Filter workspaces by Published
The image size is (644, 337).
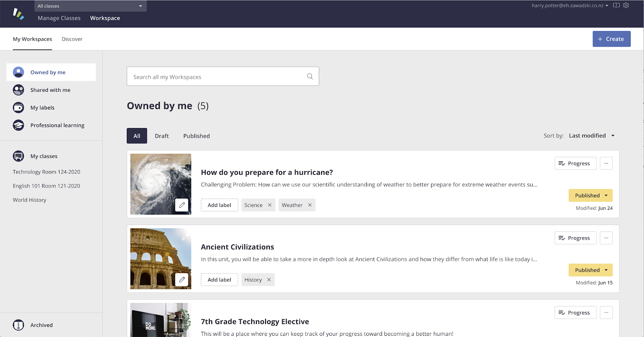[196, 136]
